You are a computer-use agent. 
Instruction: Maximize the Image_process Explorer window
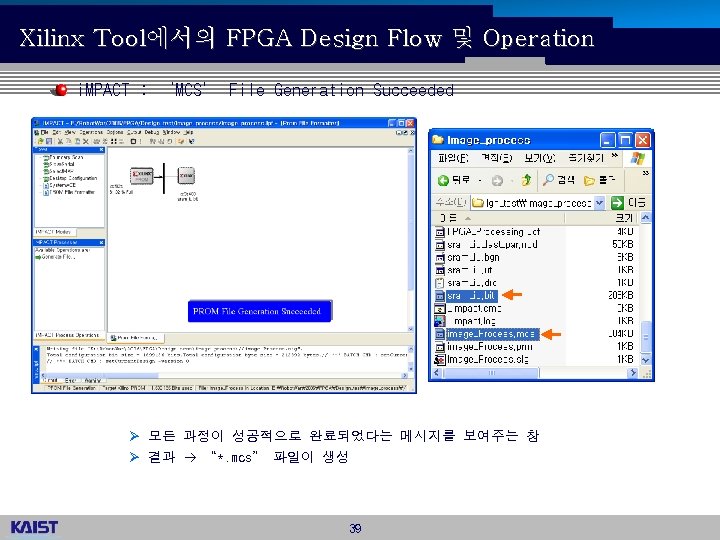tap(624, 140)
